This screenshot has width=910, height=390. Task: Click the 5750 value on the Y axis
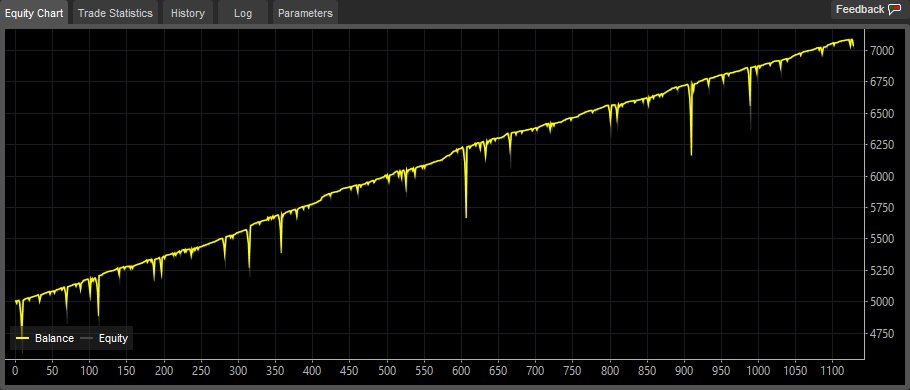click(x=882, y=208)
